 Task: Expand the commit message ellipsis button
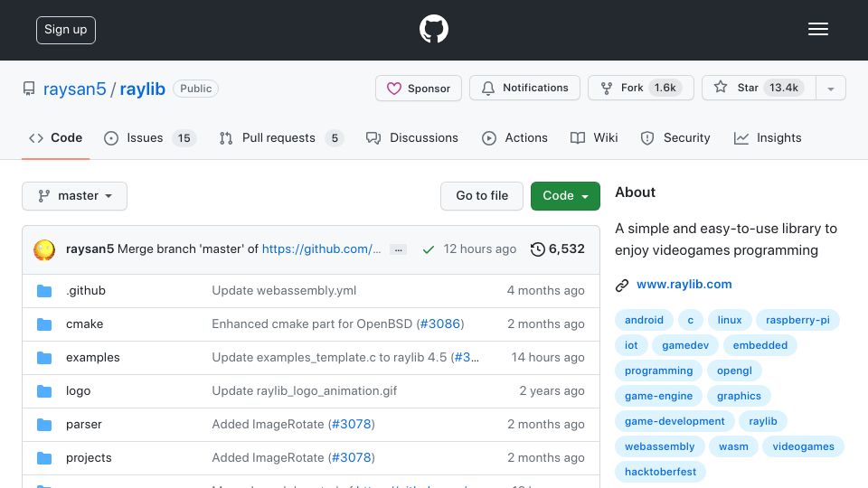[x=398, y=249]
